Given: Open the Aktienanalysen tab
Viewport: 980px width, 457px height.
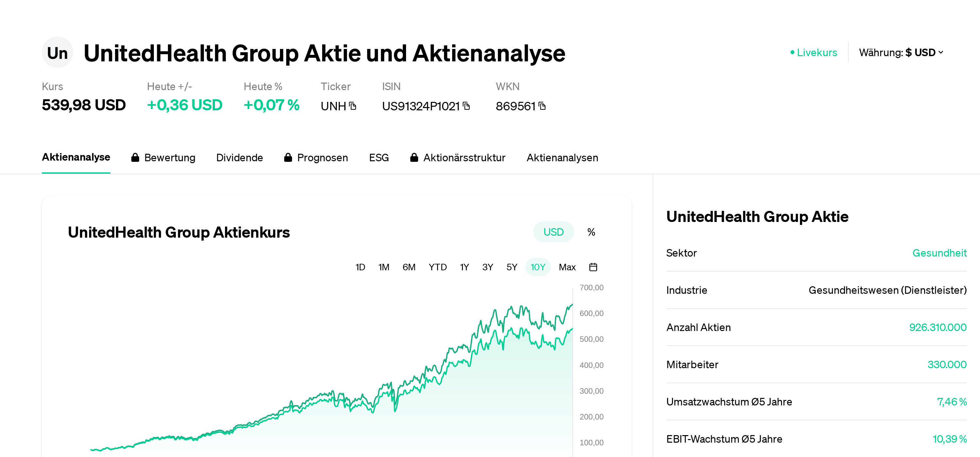Looking at the screenshot, I should tap(562, 157).
